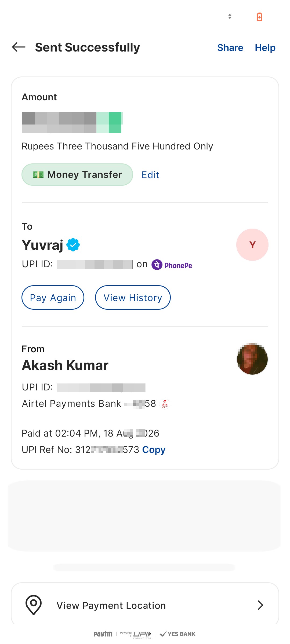Expand View Payment Location chevron
Viewport: 290px width, 644px height.
tap(260, 605)
